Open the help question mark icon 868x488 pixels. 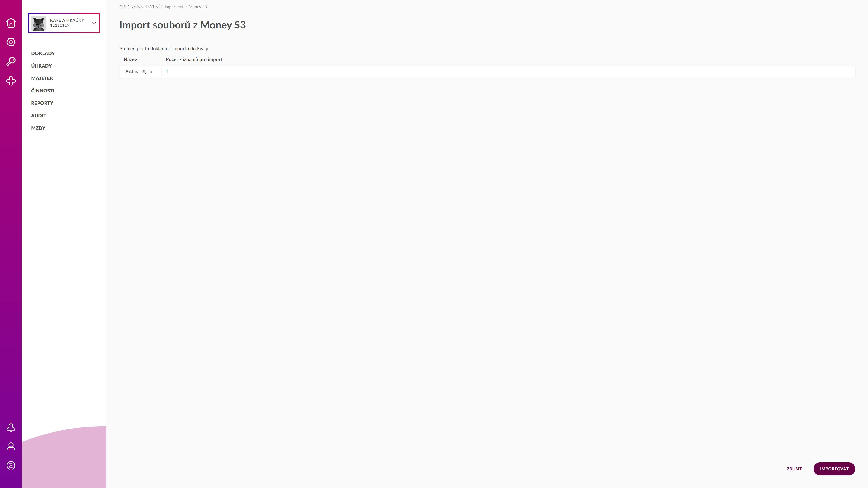11,466
